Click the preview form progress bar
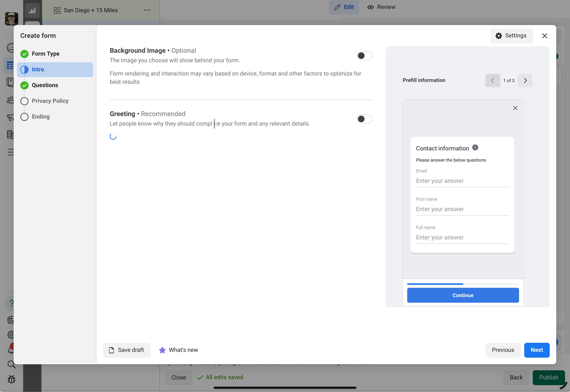570x392 pixels. point(463,284)
